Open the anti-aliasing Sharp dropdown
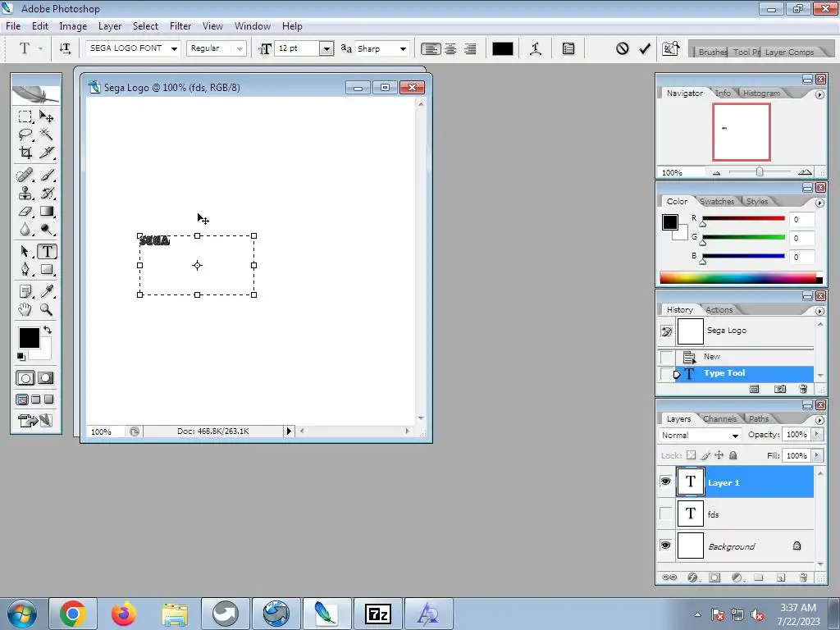This screenshot has height=630, width=840. pyautogui.click(x=403, y=48)
